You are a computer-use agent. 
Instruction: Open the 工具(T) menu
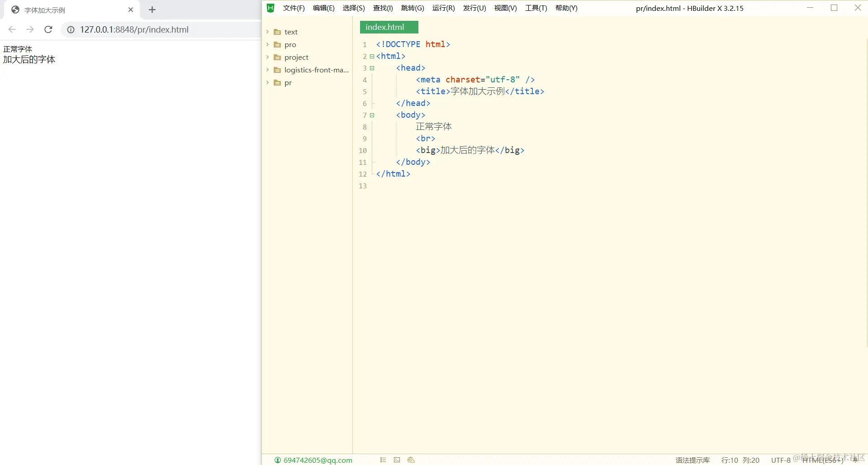536,8
